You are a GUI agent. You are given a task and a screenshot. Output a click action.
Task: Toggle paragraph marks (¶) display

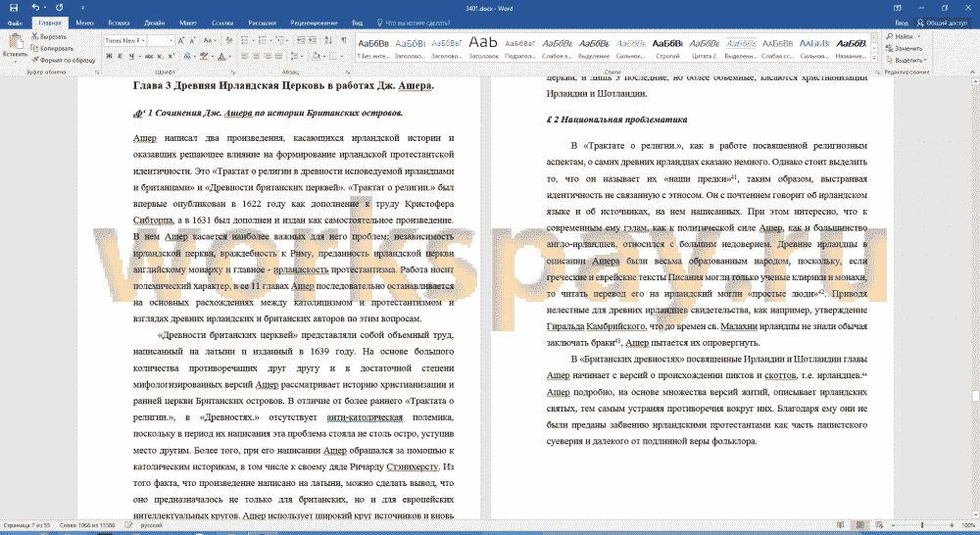tap(344, 40)
